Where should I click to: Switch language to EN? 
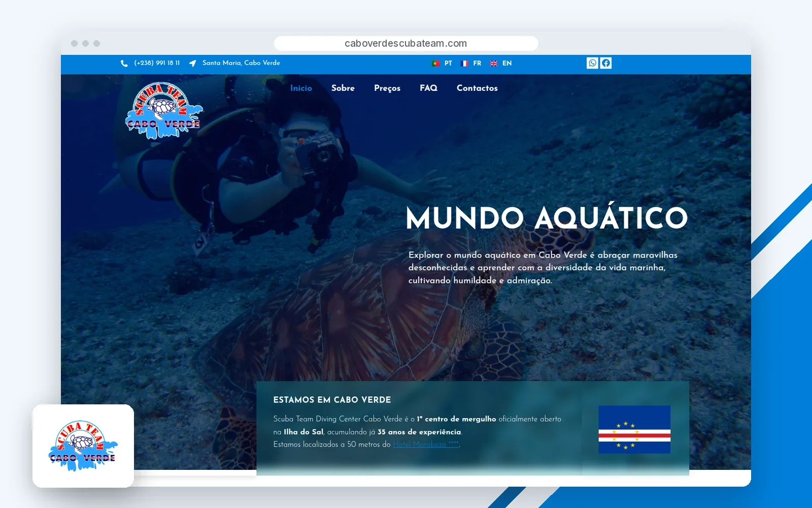[x=507, y=63]
